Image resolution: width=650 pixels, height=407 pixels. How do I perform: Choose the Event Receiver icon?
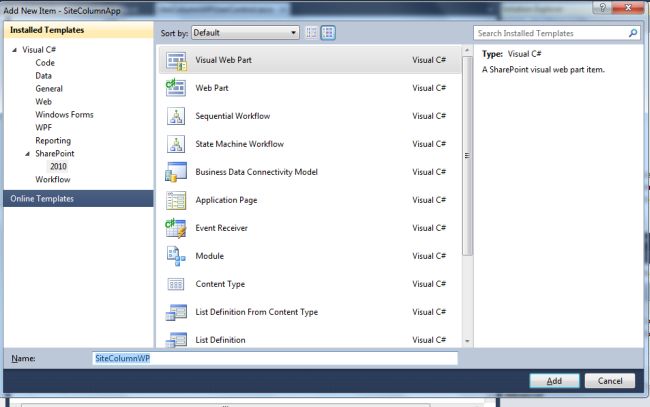tap(176, 228)
